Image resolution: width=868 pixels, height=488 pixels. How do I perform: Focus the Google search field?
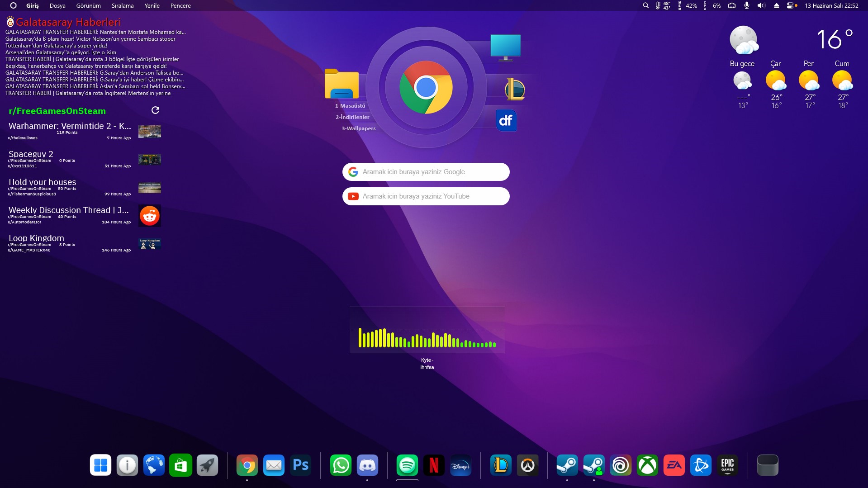pyautogui.click(x=426, y=172)
